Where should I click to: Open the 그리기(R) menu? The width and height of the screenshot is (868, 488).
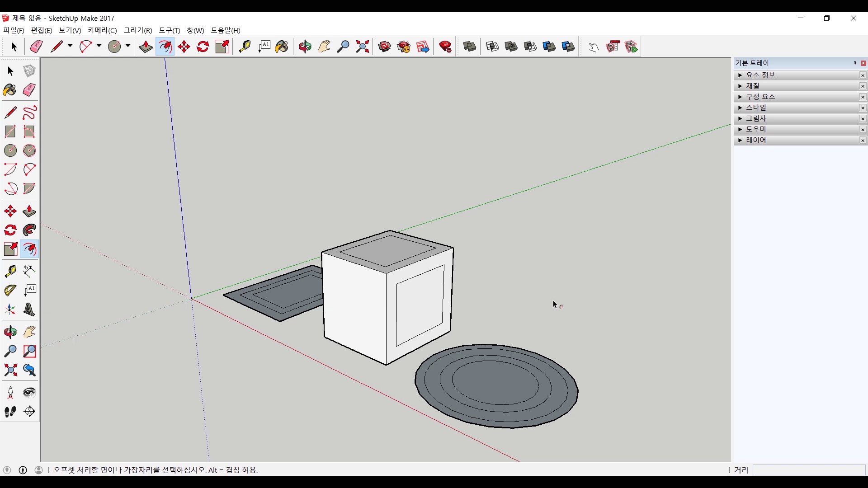tap(138, 30)
